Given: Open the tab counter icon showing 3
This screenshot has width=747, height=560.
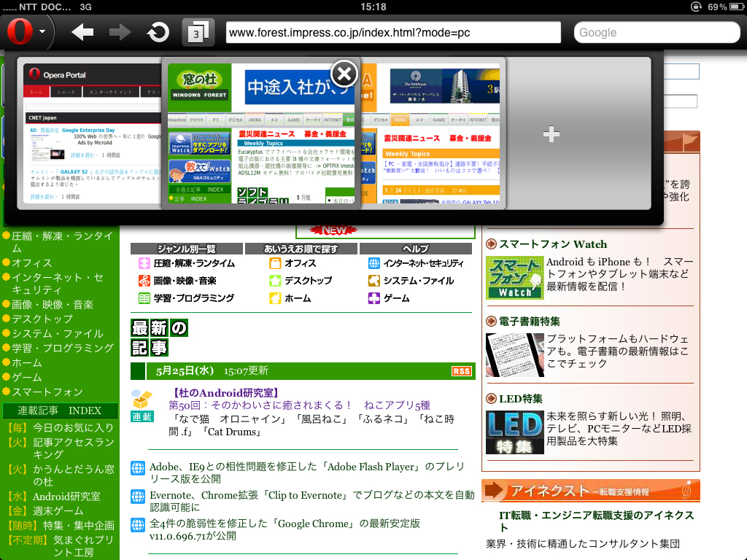Looking at the screenshot, I should (198, 32).
